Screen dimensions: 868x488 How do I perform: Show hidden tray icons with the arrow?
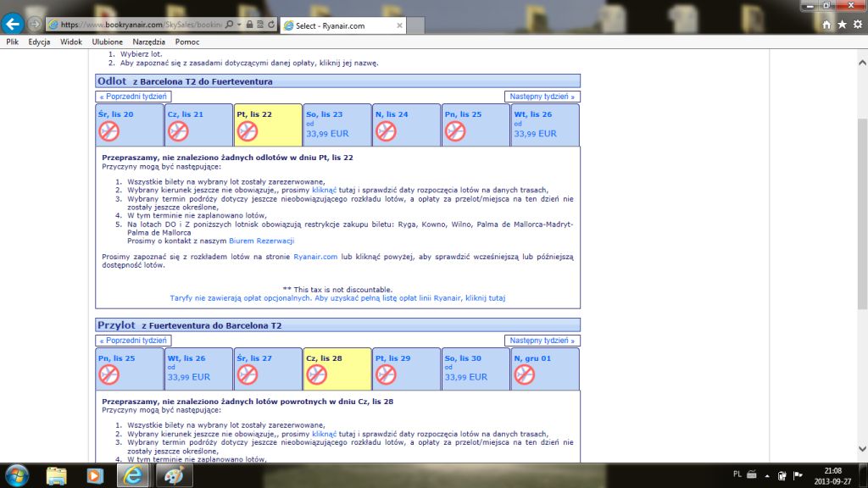click(766, 475)
